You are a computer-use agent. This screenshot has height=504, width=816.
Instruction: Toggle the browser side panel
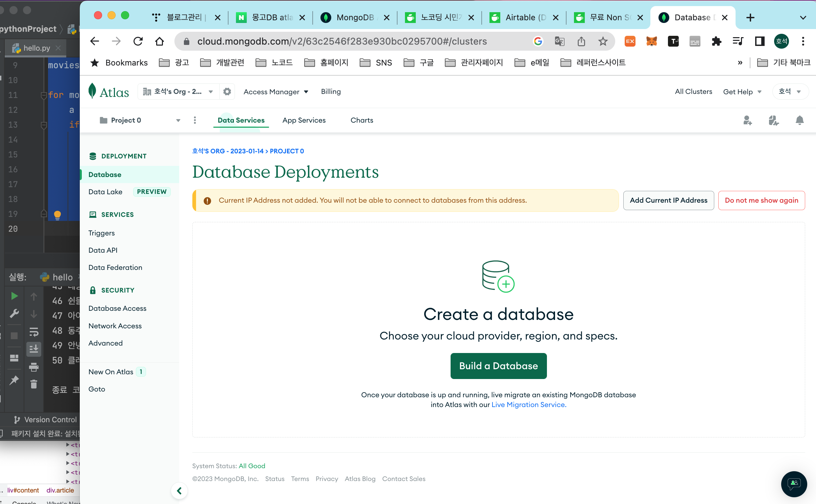[x=760, y=41]
